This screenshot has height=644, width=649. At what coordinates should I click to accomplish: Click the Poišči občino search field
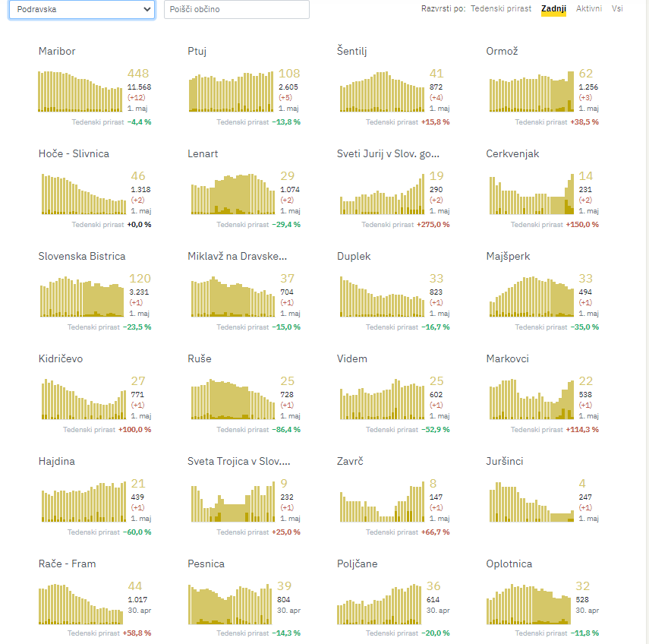(236, 9)
